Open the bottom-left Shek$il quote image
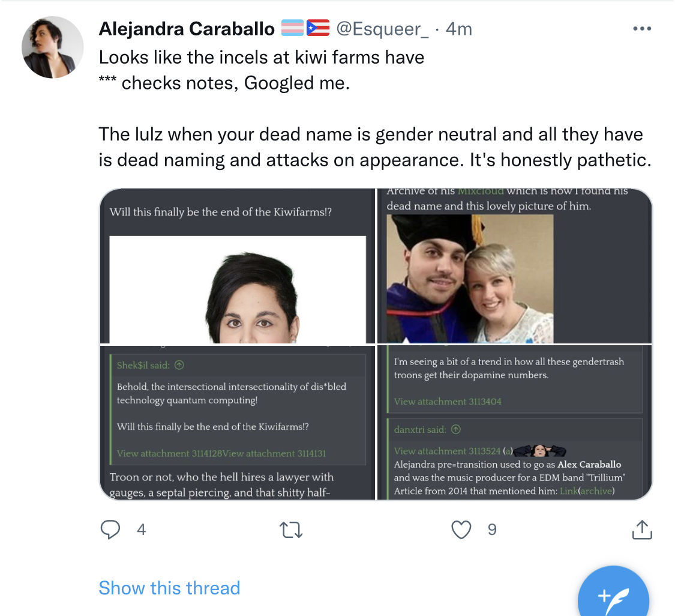Viewport: 675px width, 616px height. tap(238, 423)
